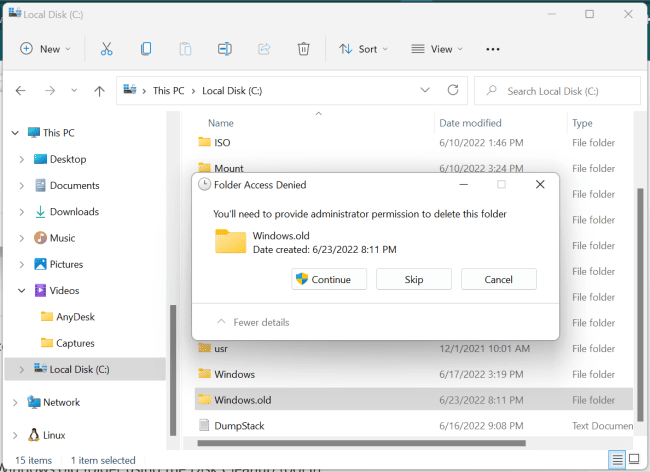
Task: Click the Linux penguin icon in sidebar
Action: pyautogui.click(x=34, y=435)
